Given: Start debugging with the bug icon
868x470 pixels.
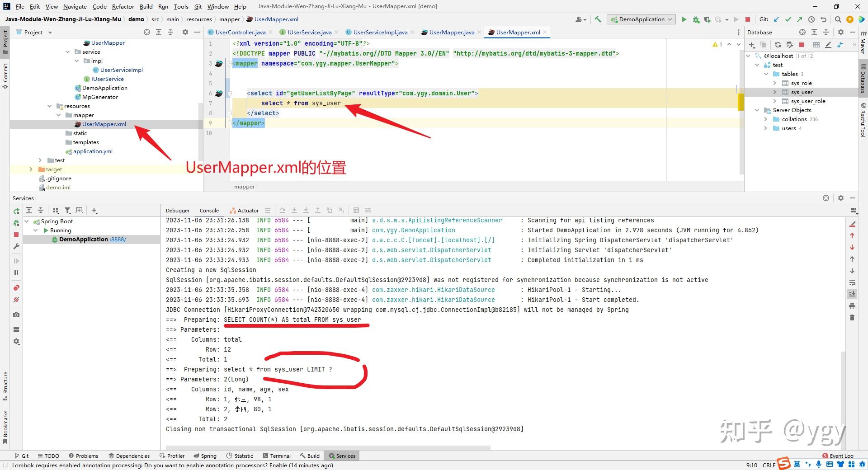Looking at the screenshot, I should (696, 19).
